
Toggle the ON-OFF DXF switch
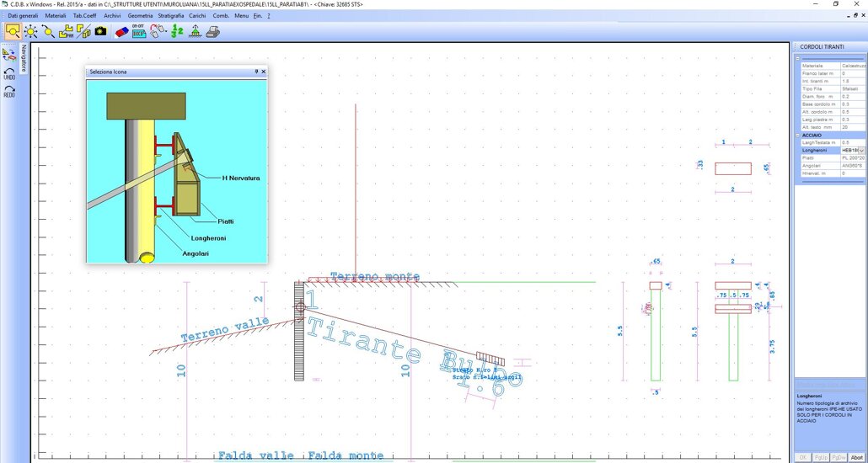[x=138, y=31]
